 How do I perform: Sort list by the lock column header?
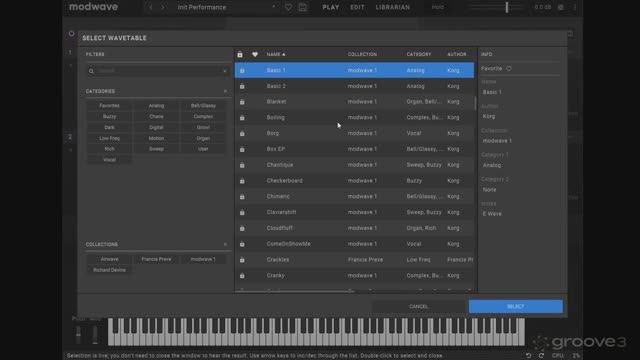tap(240, 54)
